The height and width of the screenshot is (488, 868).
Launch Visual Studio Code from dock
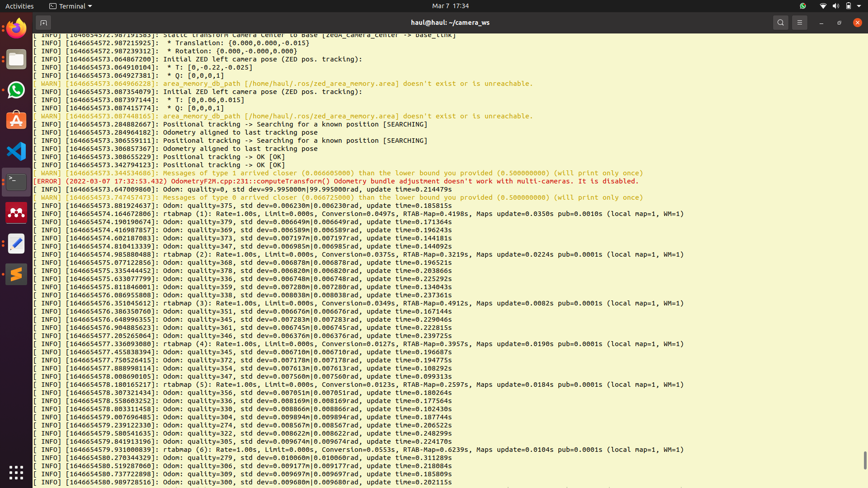click(16, 151)
